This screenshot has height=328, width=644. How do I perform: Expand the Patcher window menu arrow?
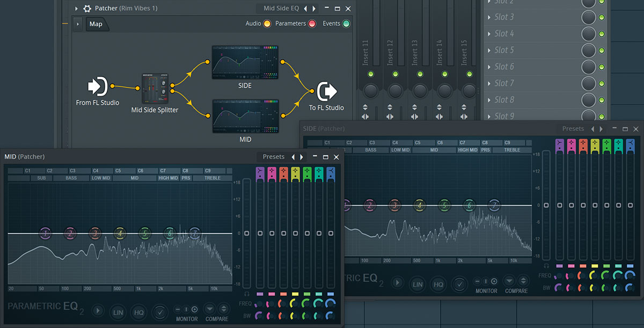click(x=76, y=9)
